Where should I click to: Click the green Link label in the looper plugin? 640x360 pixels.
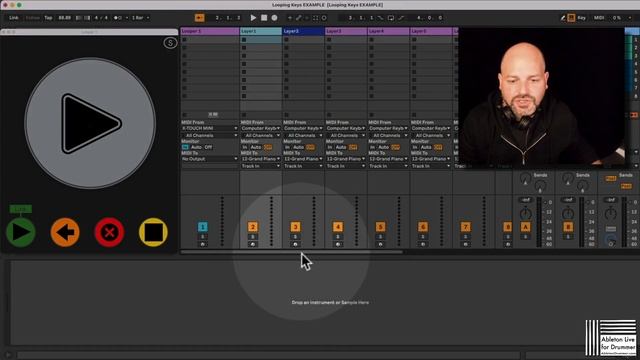coord(20,209)
